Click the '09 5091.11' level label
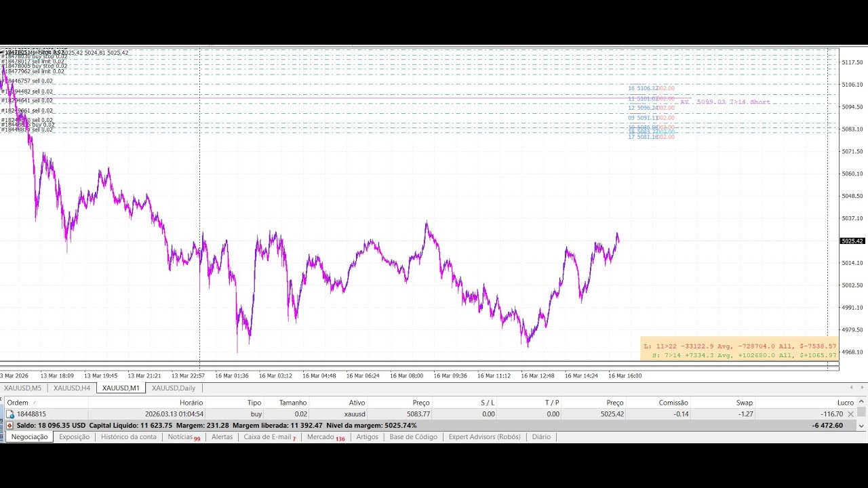The height and width of the screenshot is (488, 868). [643, 118]
